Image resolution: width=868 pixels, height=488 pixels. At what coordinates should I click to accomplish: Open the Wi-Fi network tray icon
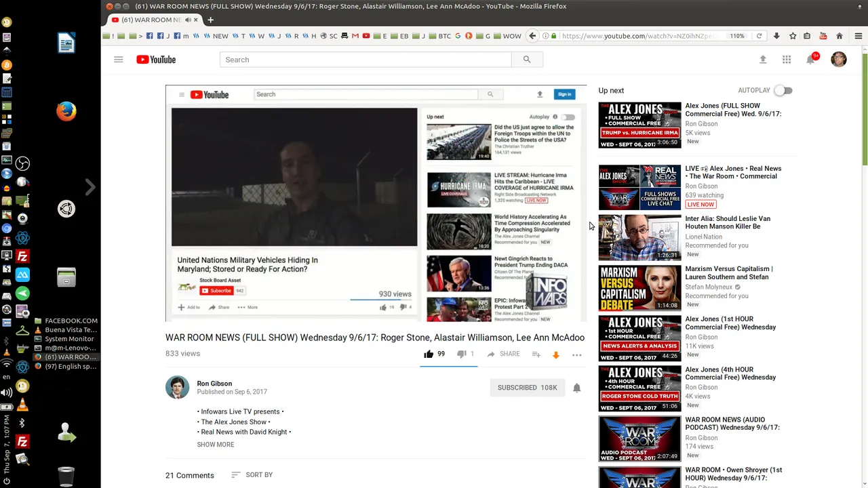[x=7, y=365]
